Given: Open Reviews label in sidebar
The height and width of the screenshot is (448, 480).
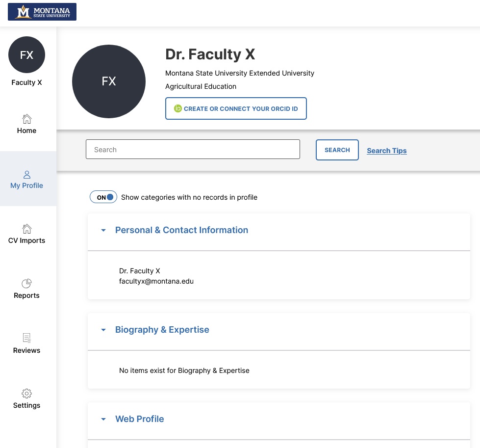Looking at the screenshot, I should point(26,350).
